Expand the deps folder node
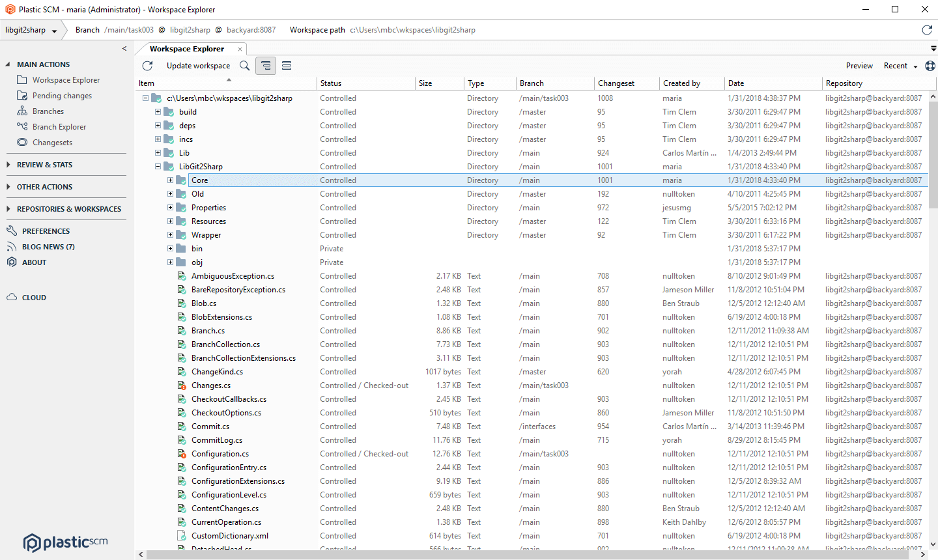This screenshot has height=560, width=938. (x=158, y=126)
